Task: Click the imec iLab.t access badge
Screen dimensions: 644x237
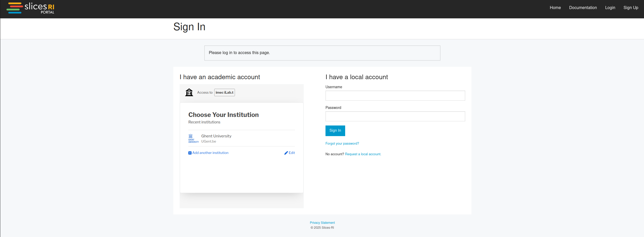Action: pos(224,92)
